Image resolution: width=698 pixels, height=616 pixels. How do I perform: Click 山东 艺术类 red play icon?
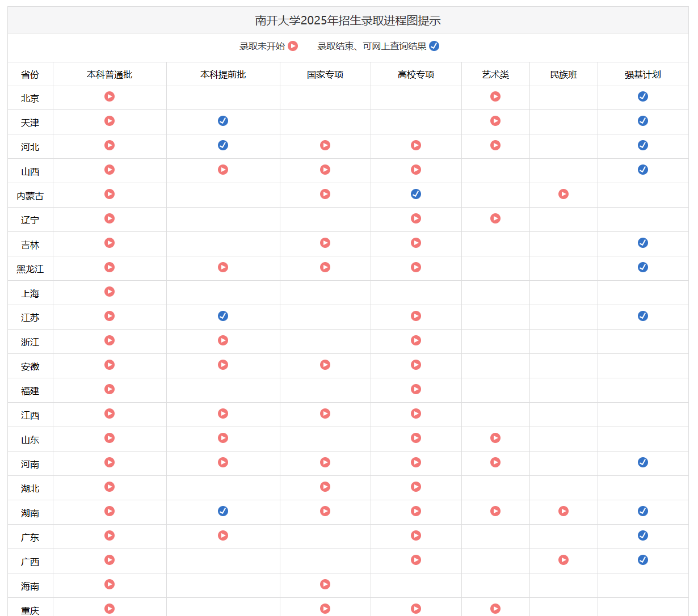(x=495, y=438)
